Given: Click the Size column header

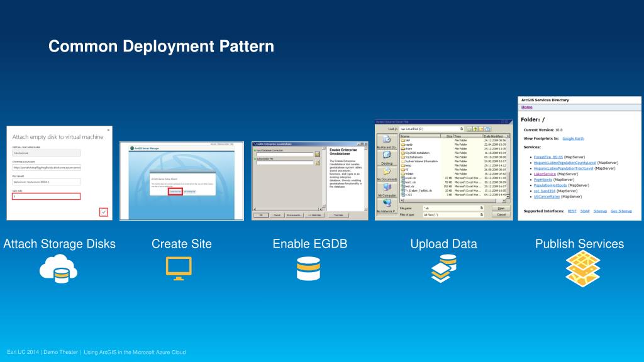Looking at the screenshot, I should tap(447, 136).
